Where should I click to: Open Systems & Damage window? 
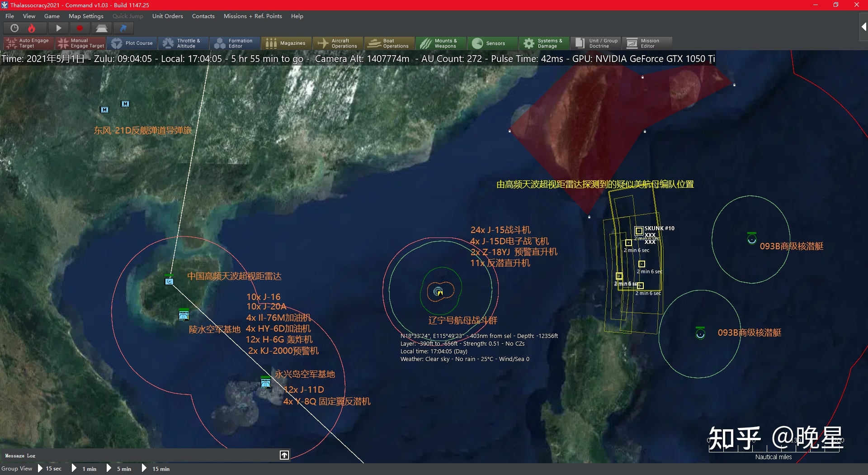tap(543, 43)
